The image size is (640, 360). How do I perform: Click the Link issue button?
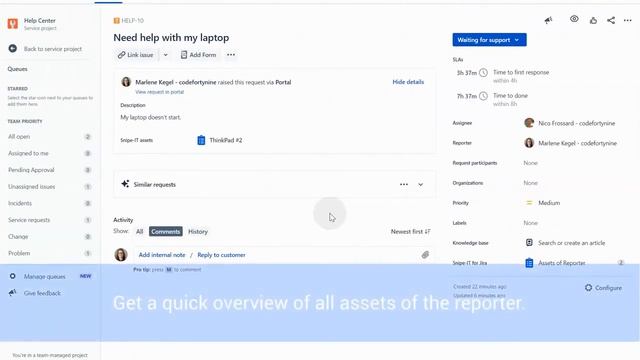point(136,55)
